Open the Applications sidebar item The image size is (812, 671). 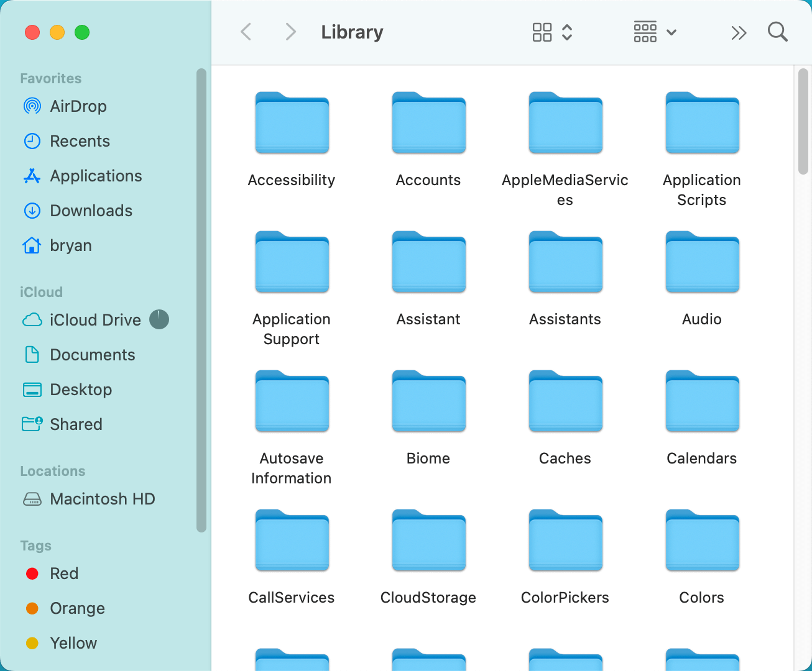click(96, 176)
